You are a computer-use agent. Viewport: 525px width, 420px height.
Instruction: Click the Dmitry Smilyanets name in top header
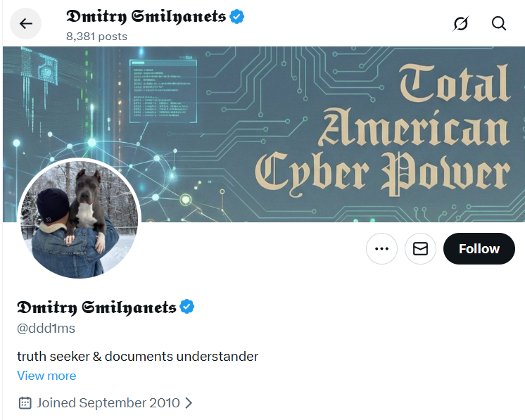[x=146, y=17]
